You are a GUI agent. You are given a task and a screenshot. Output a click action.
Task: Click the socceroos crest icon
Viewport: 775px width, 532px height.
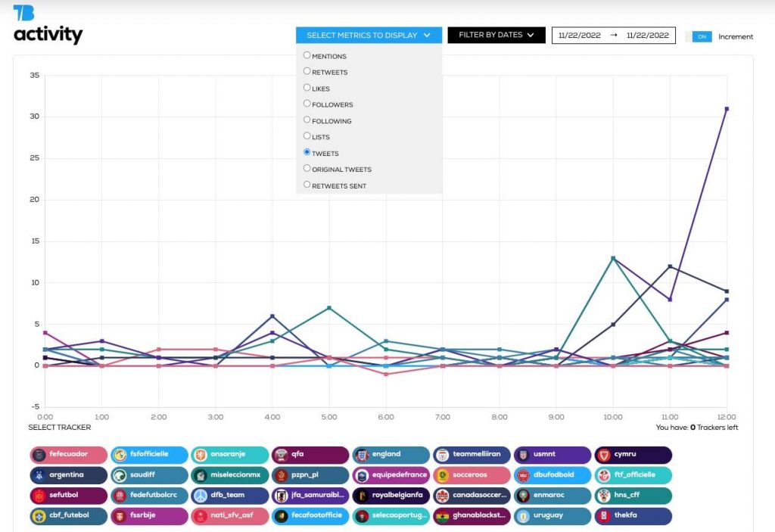coord(443,476)
